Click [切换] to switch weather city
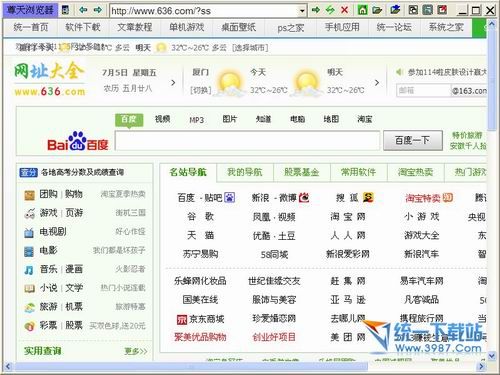This screenshot has height=375, width=500. 201,90
